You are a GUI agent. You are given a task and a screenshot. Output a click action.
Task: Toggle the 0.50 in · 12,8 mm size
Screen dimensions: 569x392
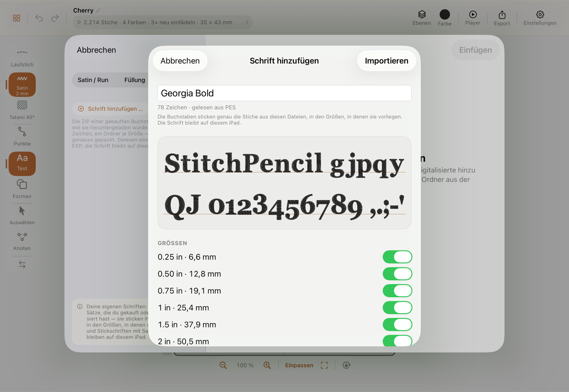tap(397, 274)
